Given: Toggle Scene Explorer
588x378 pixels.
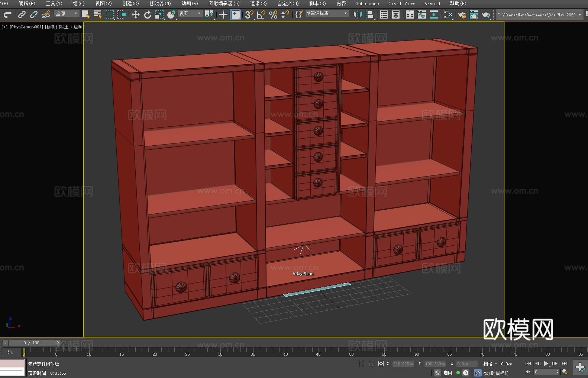Looking at the screenshot, I should pos(384,14).
